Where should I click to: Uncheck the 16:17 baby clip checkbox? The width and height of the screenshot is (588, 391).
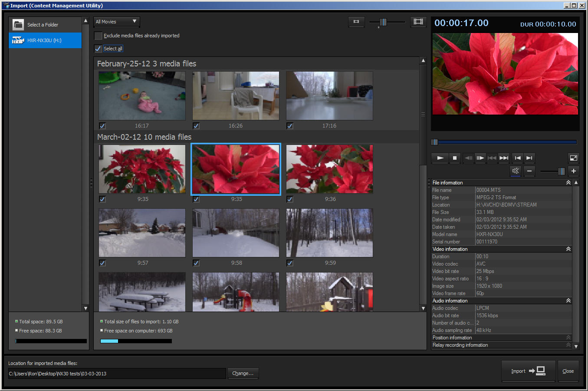tap(102, 126)
